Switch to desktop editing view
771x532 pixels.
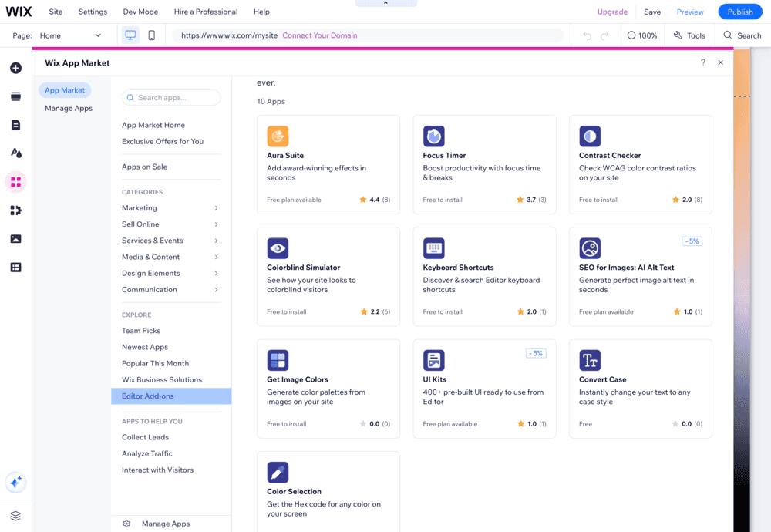point(130,35)
